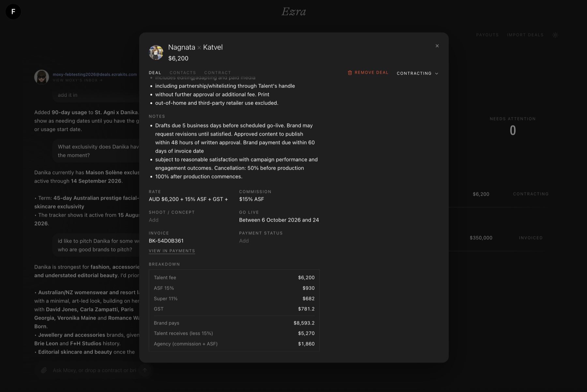Switch to the Contract tab
The width and height of the screenshot is (587, 392).
point(218,73)
